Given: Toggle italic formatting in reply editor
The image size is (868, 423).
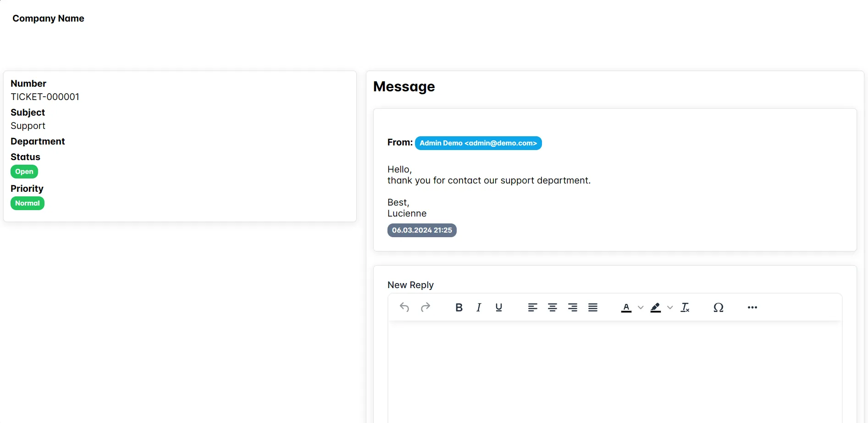Looking at the screenshot, I should [479, 307].
